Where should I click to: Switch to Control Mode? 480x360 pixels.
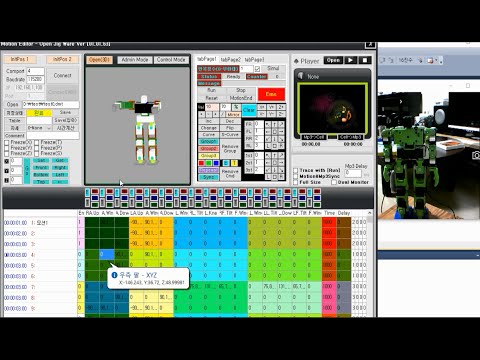tap(171, 60)
